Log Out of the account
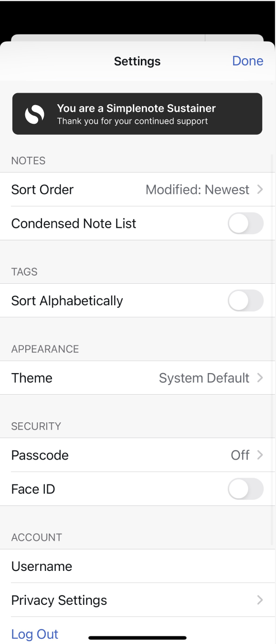This screenshot has width=276, height=644. point(34,633)
